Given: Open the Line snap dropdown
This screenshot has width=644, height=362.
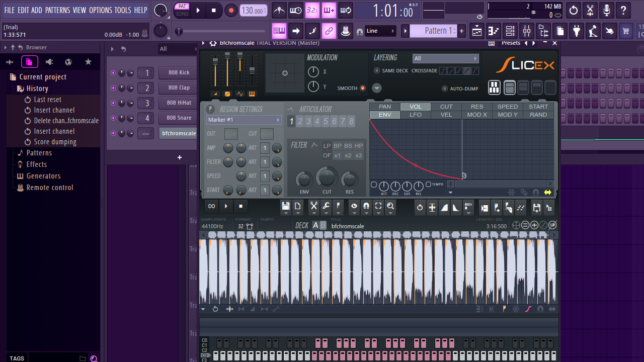Looking at the screenshot, I should pos(380,31).
